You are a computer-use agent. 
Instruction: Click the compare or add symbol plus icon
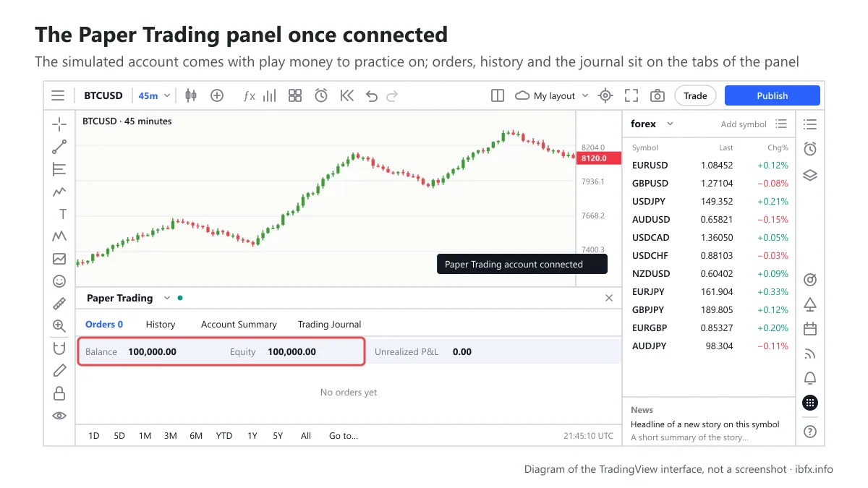(x=217, y=95)
